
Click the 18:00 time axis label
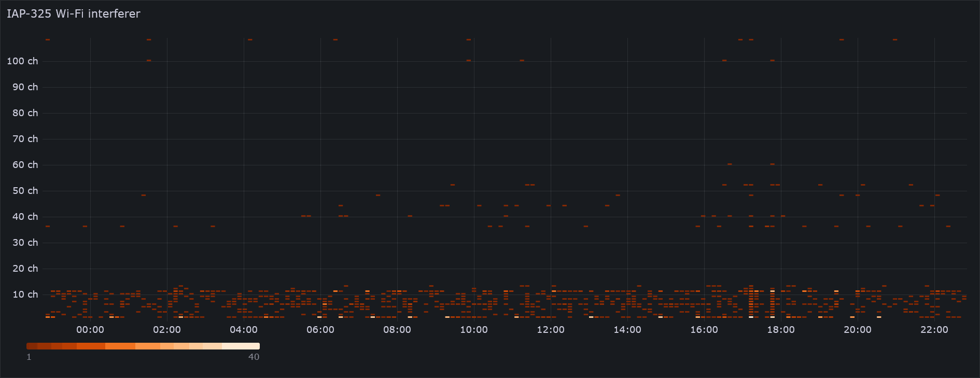coord(781,330)
